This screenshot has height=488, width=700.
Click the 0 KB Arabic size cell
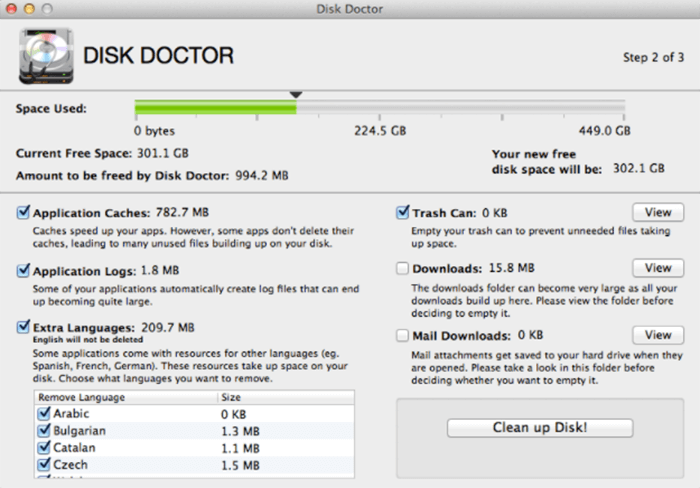(233, 414)
